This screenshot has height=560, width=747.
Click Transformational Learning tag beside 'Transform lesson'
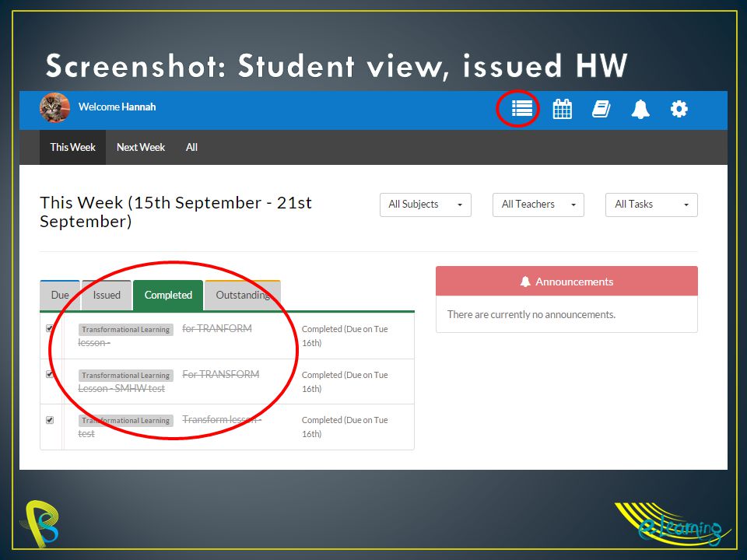126,420
